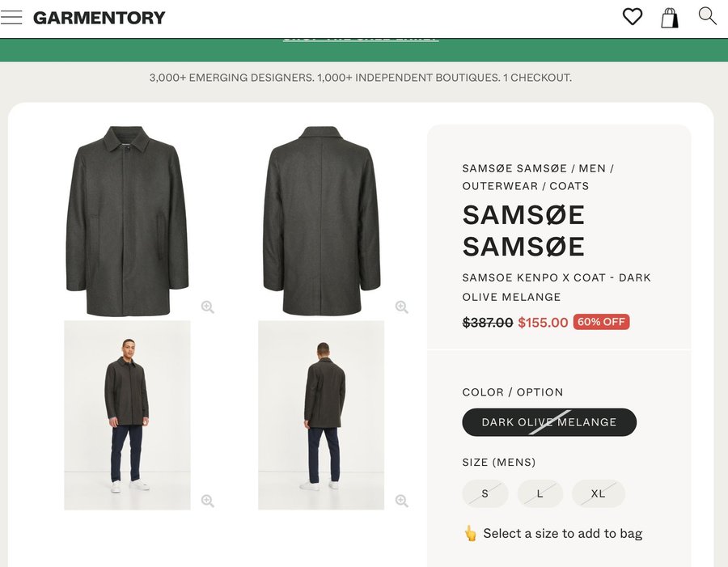This screenshot has width=728, height=567.
Task: Open the model rear view thumbnail
Action: click(321, 415)
